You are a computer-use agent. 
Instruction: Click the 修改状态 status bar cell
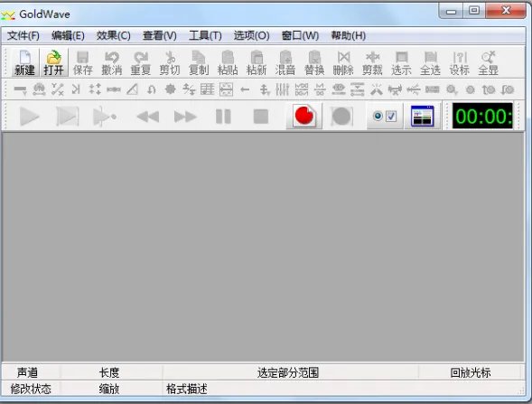pyautogui.click(x=31, y=389)
